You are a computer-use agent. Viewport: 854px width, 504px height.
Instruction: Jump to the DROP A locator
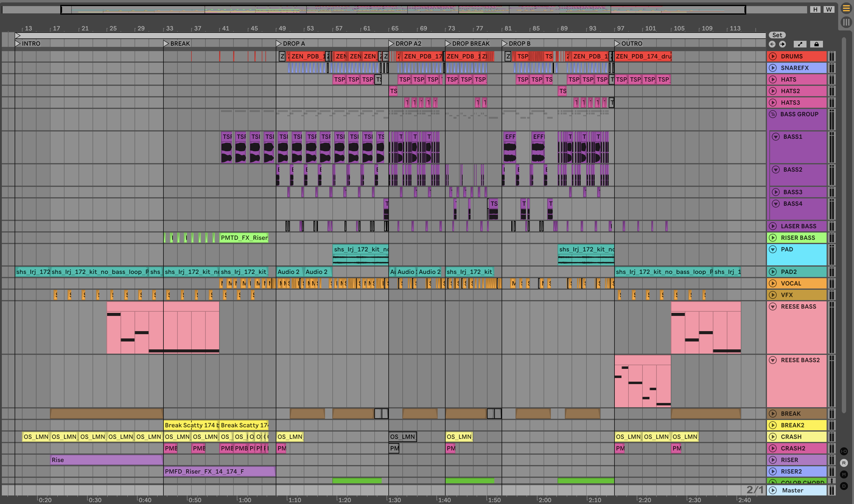(x=279, y=44)
